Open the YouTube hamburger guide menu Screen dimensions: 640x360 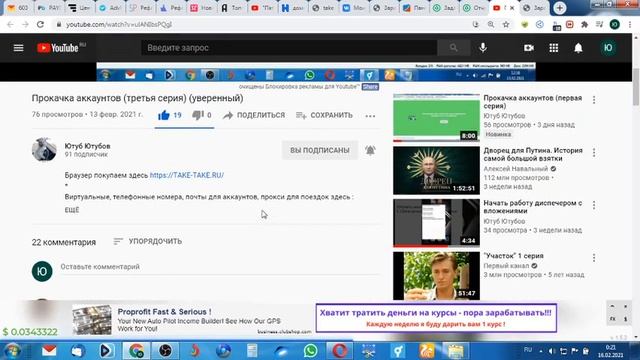[18, 48]
